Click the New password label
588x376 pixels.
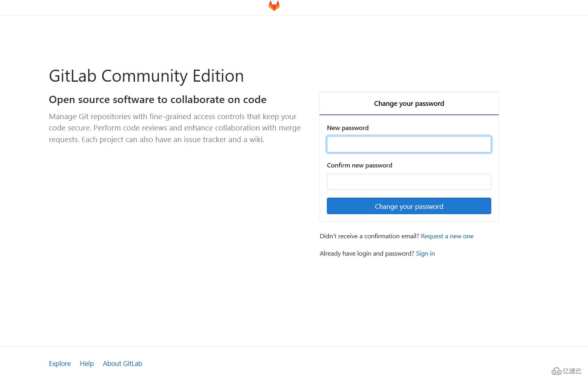click(x=347, y=128)
